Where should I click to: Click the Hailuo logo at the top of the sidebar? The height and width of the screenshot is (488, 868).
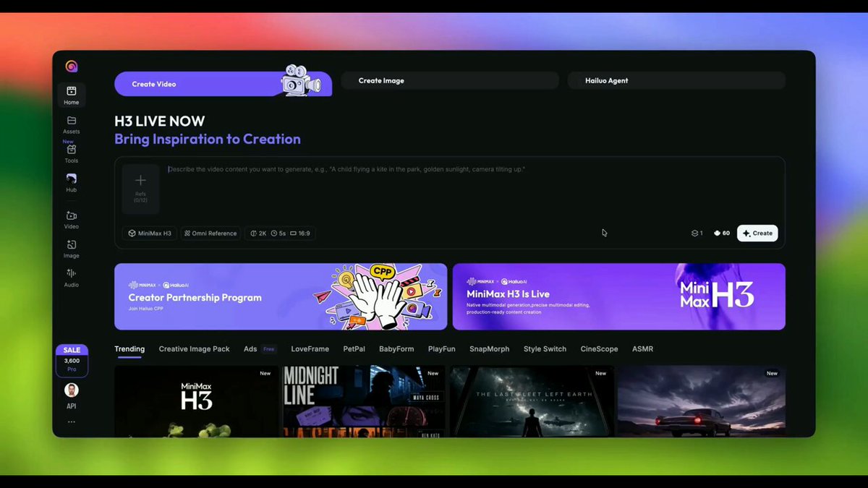(x=71, y=67)
